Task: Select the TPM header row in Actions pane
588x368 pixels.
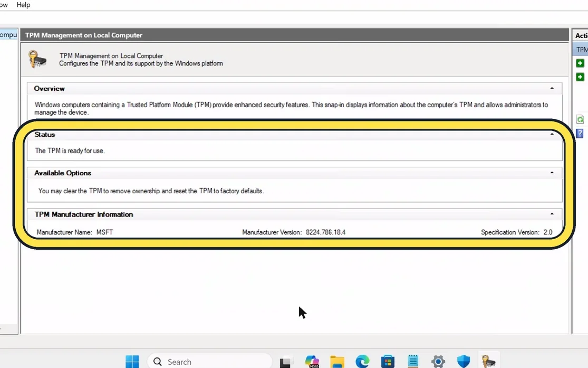Action: [581, 49]
